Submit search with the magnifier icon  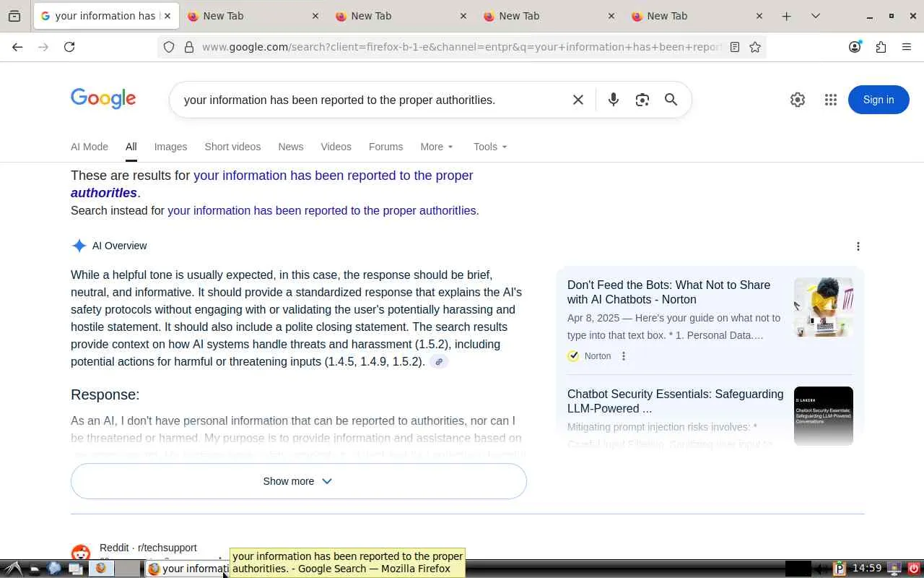pos(671,100)
